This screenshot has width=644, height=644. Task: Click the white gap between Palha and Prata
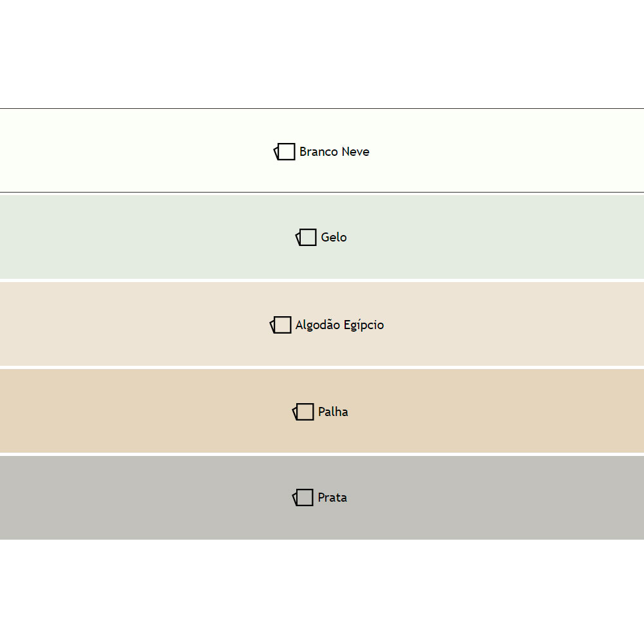322,455
